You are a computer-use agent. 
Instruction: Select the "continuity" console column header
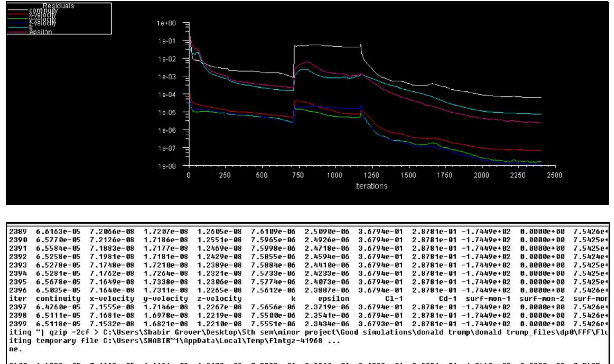pyautogui.click(x=58, y=299)
